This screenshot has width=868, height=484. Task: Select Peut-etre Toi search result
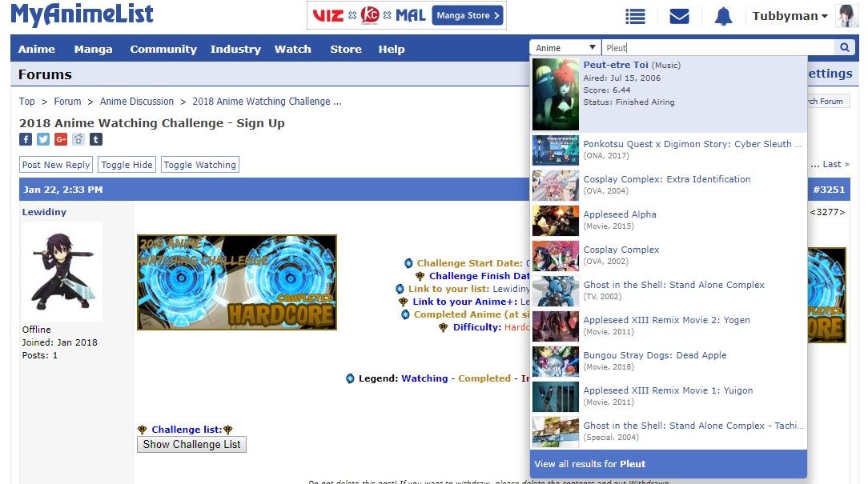668,94
